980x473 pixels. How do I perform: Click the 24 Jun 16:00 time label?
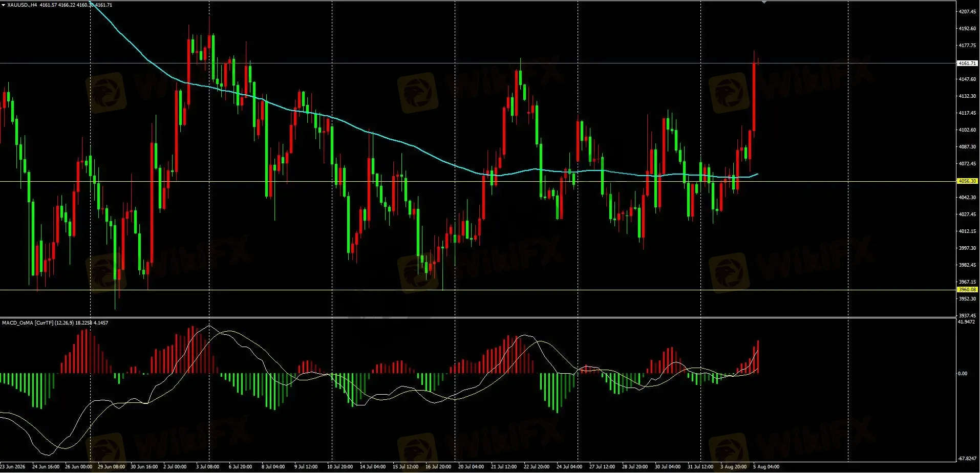pyautogui.click(x=46, y=467)
